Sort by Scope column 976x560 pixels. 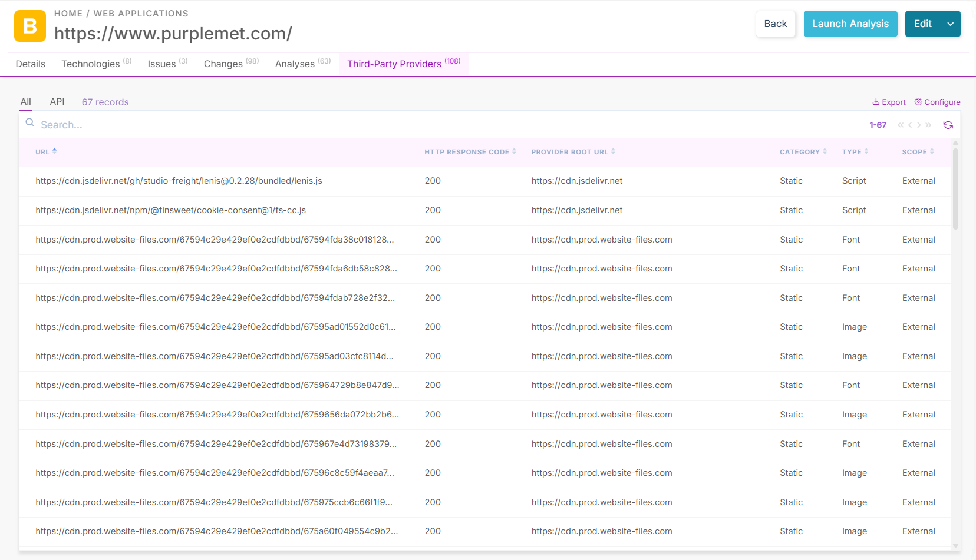pyautogui.click(x=918, y=152)
